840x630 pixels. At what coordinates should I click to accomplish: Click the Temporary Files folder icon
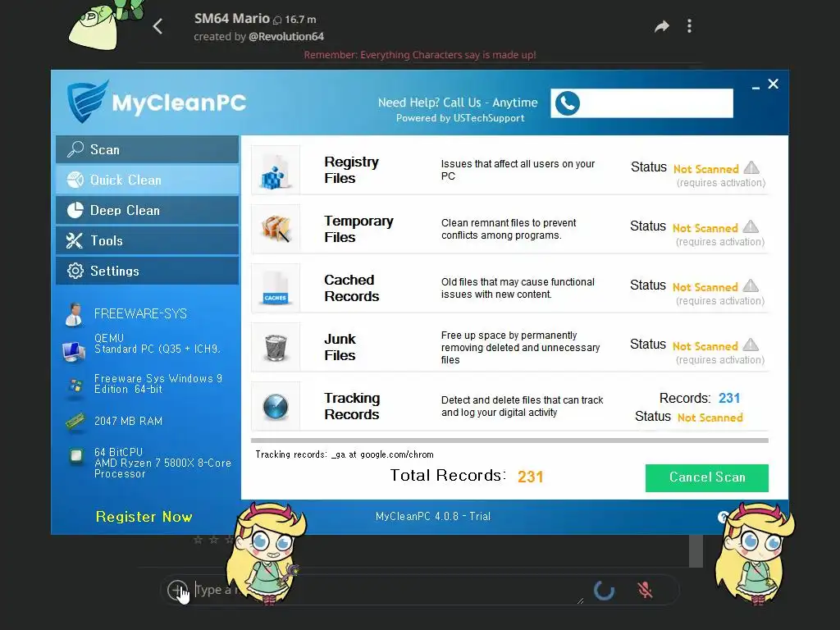(276, 229)
